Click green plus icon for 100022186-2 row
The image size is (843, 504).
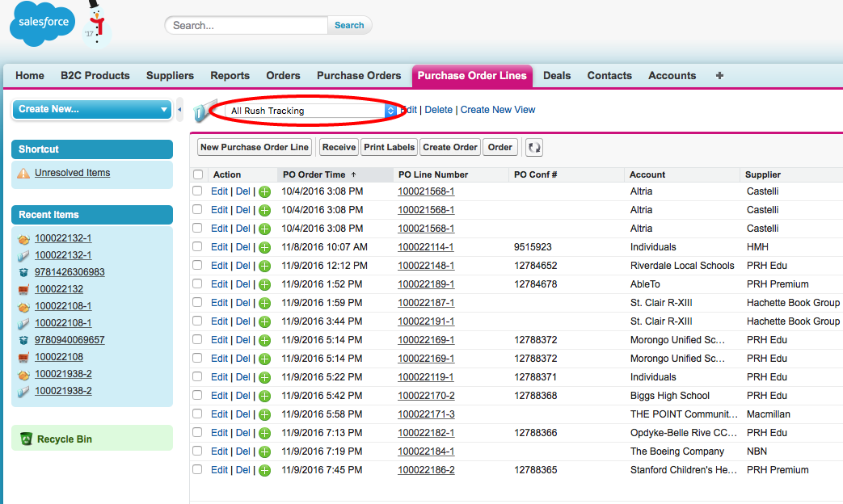pos(264,471)
